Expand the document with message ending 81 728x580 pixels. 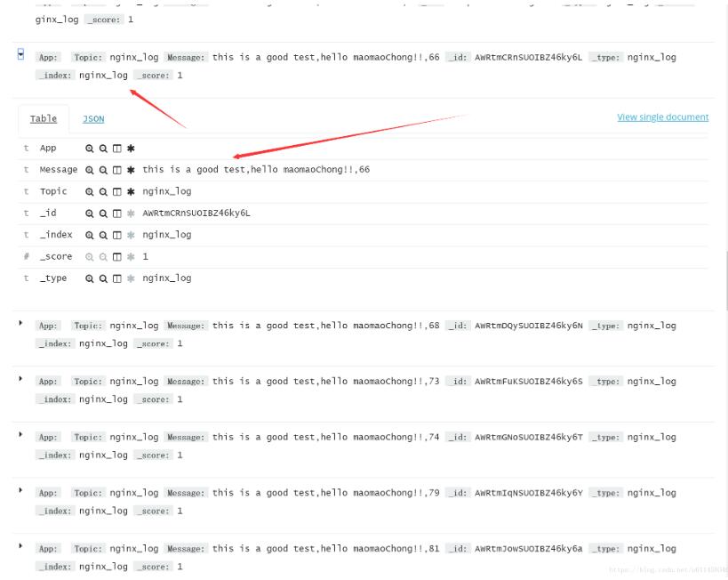(21, 545)
